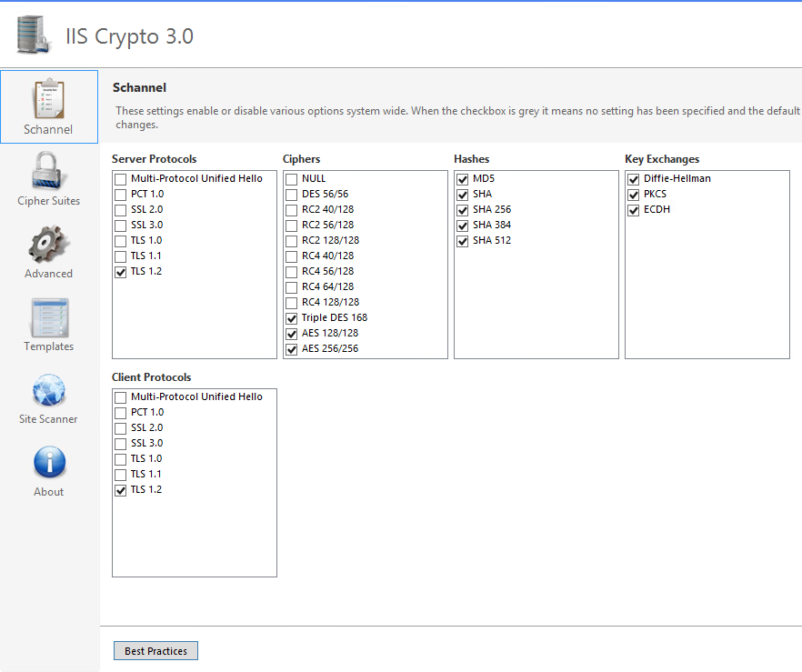The width and height of the screenshot is (802, 672).
Task: Uncheck SHA 512 hash option
Action: pos(463,241)
